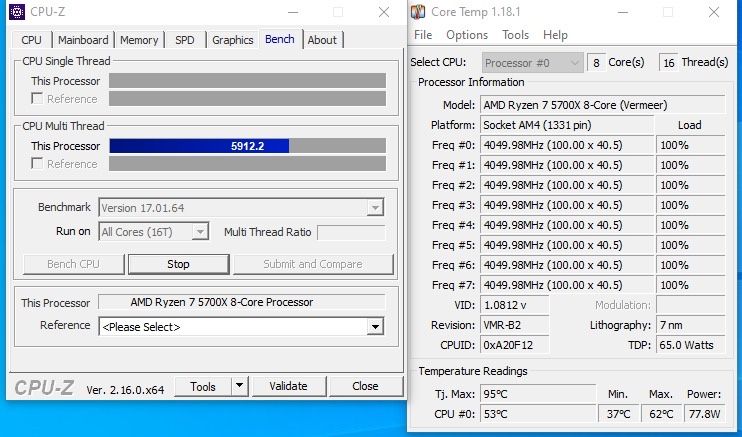
Task: Close the CPU-Z window with the X
Action: [x=384, y=12]
